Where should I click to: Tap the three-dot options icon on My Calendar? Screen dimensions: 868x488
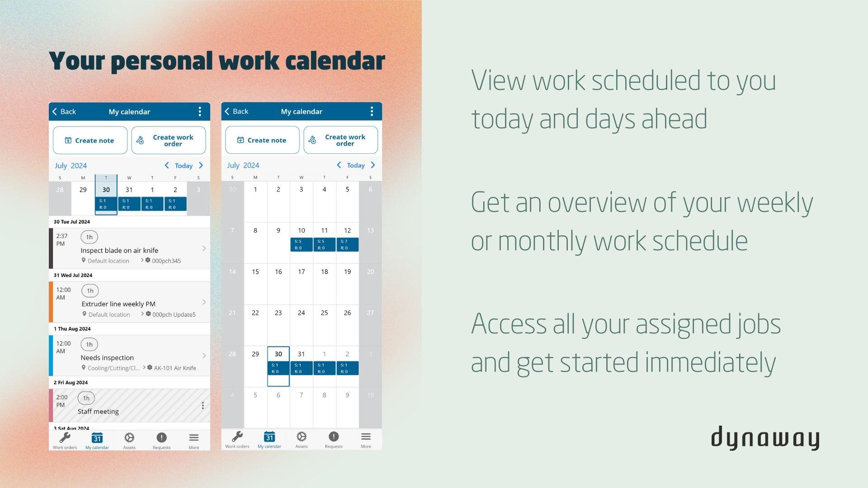click(200, 112)
